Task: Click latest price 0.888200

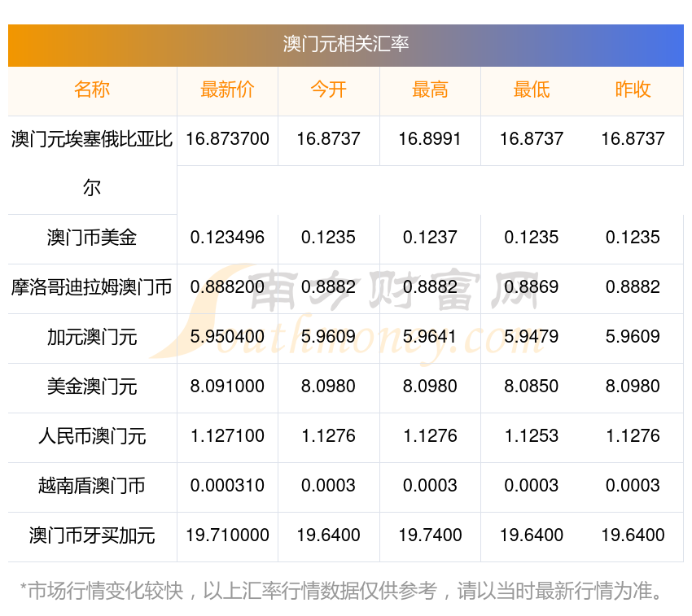Action: click(227, 288)
